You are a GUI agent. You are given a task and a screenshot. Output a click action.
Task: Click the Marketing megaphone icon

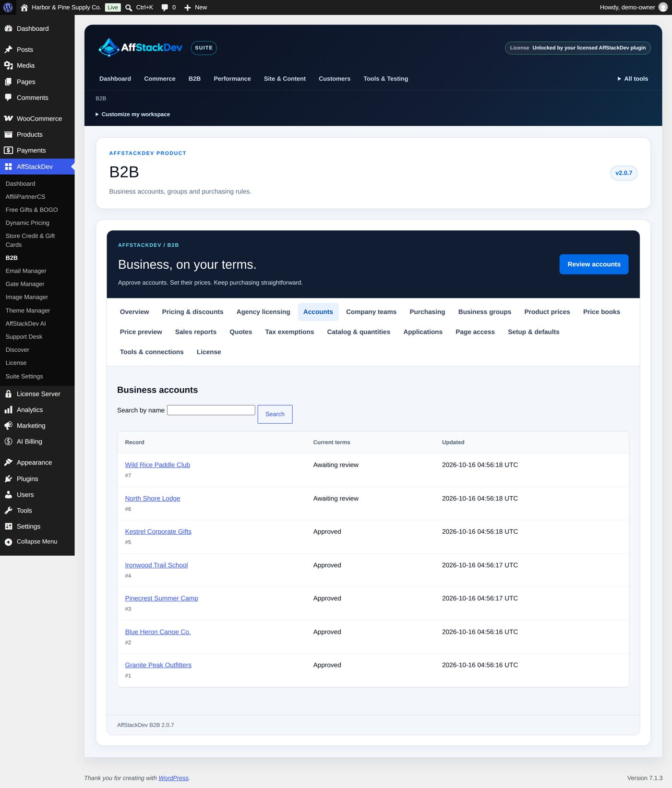8,426
